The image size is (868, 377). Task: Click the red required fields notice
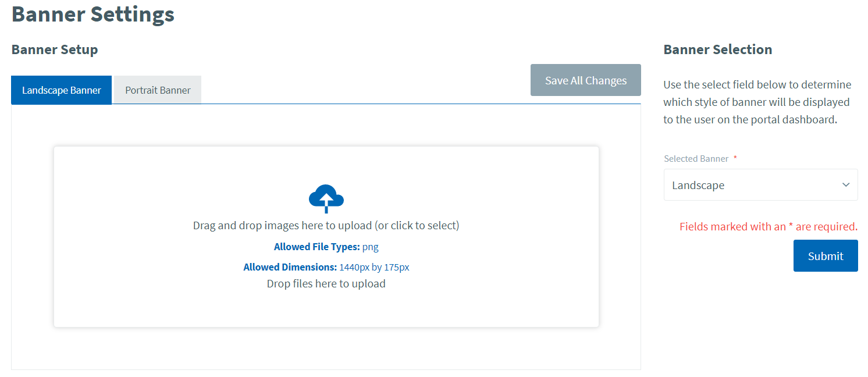click(x=768, y=226)
